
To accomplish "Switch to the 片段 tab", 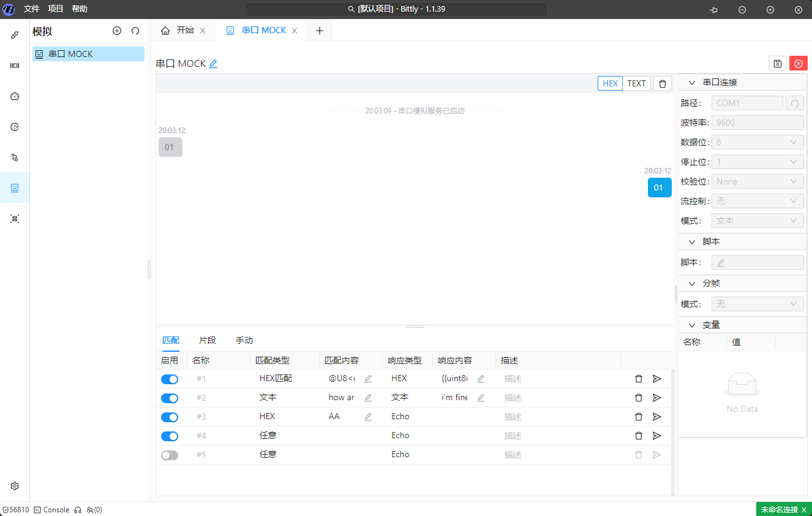I will point(208,340).
